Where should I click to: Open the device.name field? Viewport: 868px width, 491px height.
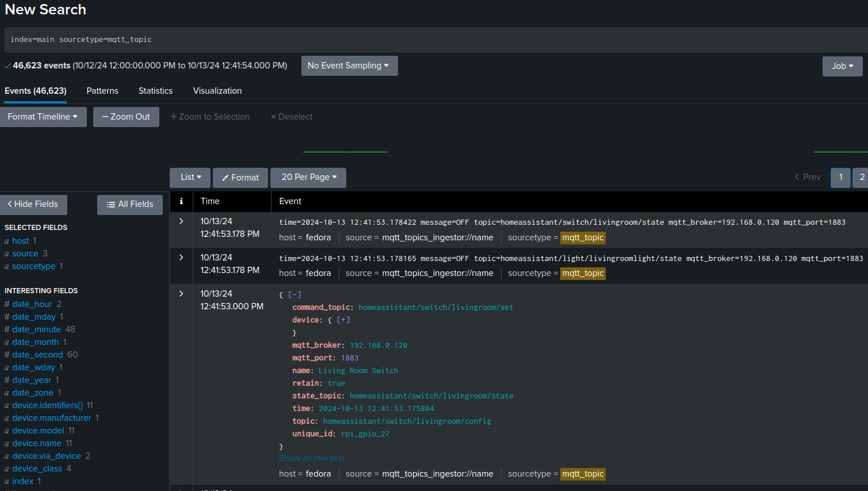pos(37,443)
